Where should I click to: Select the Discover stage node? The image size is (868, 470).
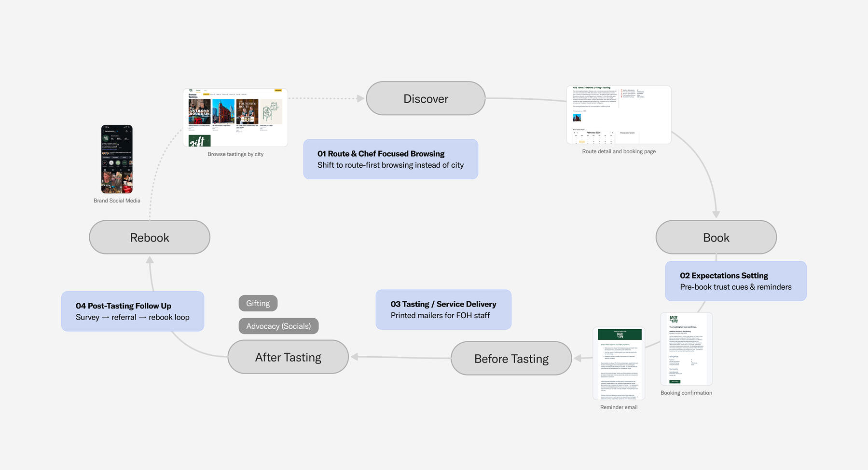(426, 98)
